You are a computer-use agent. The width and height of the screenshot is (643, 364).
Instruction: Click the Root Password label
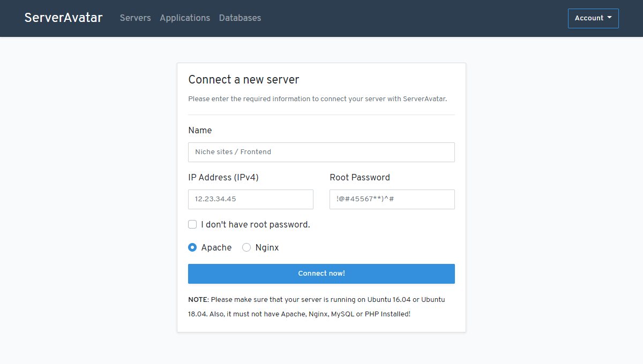point(360,177)
